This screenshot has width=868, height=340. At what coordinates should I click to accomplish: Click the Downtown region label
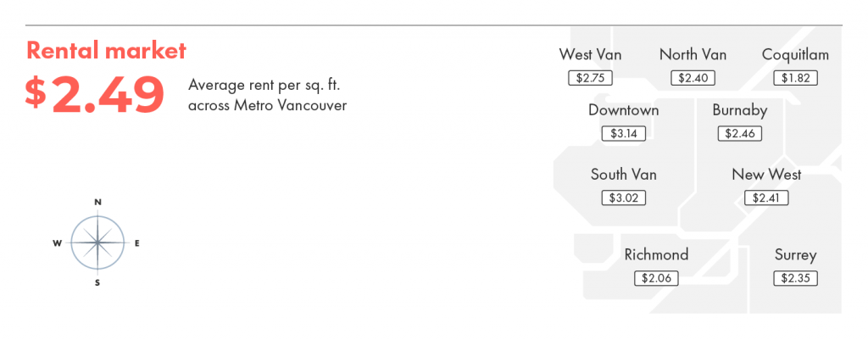click(x=623, y=109)
